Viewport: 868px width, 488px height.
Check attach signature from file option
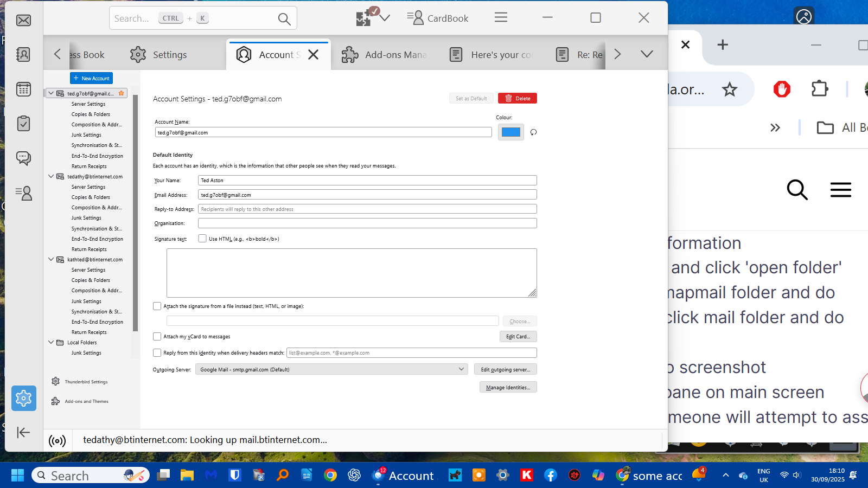tap(157, 306)
